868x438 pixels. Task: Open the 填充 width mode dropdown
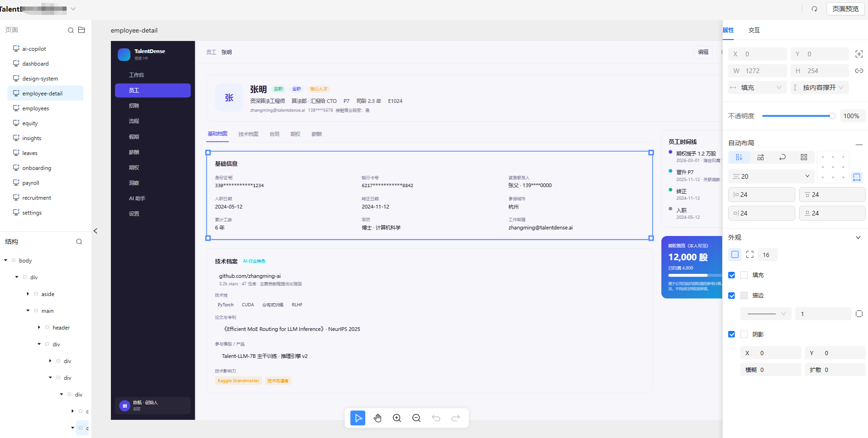point(758,88)
